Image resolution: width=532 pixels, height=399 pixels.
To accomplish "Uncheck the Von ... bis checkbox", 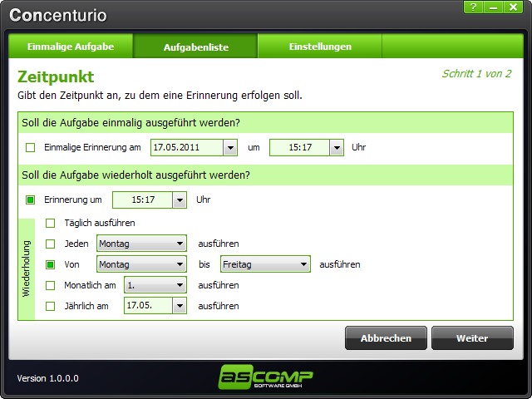I will [50, 264].
